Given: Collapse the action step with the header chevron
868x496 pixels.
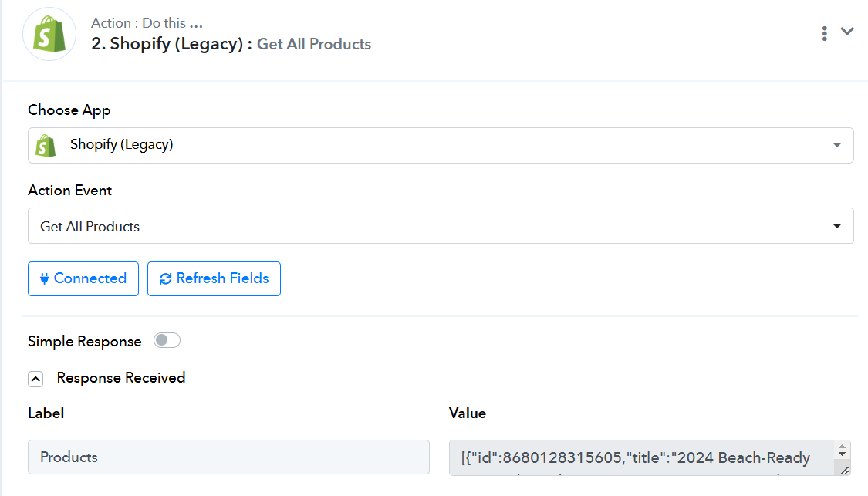Looking at the screenshot, I should click(847, 32).
